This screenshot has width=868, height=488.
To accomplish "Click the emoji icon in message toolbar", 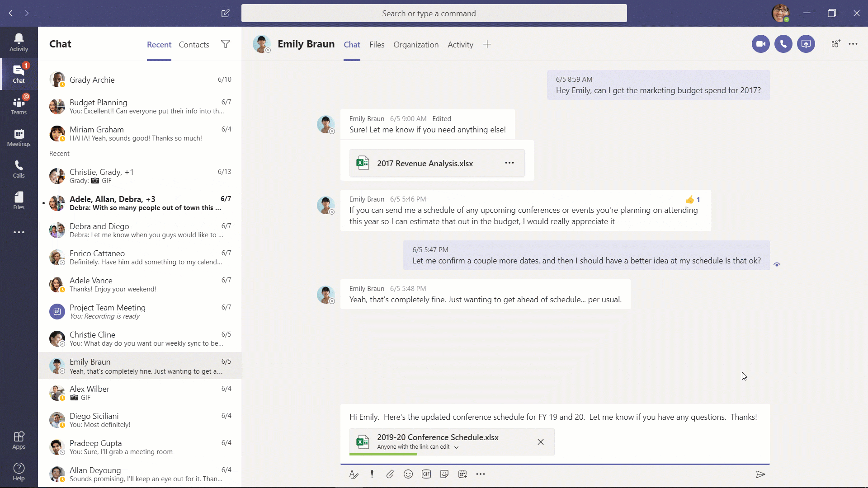I will click(x=408, y=474).
